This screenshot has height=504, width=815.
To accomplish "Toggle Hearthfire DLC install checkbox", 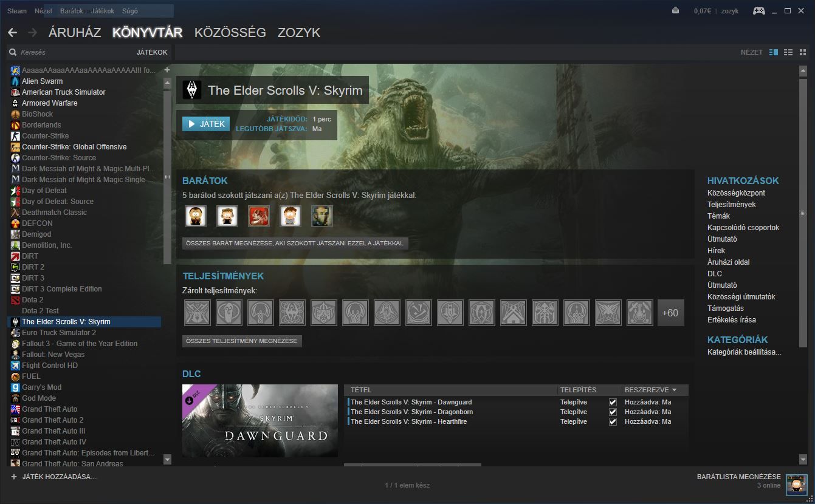I will (x=613, y=421).
